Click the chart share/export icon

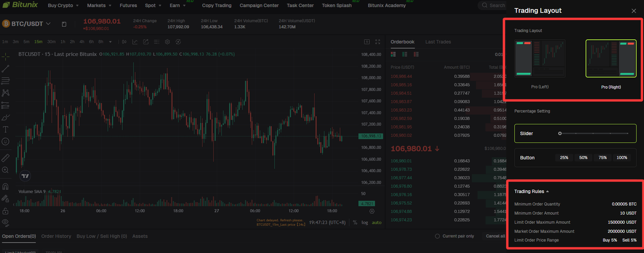click(x=145, y=42)
